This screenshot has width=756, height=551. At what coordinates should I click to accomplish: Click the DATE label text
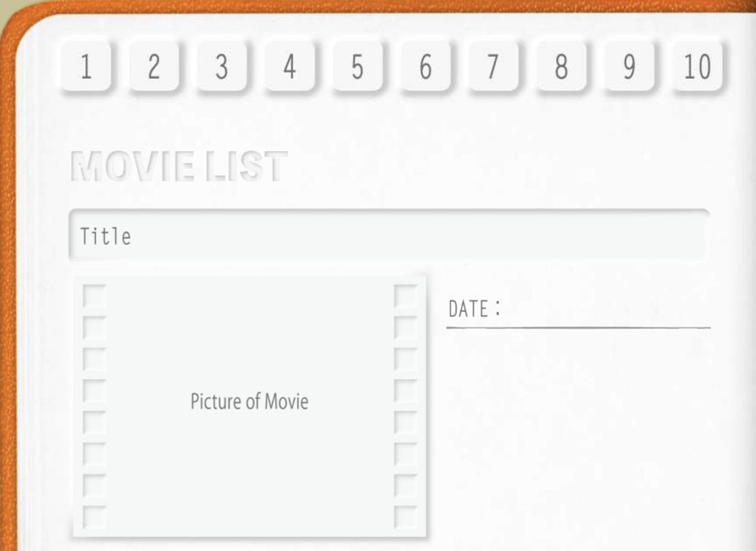coord(473,308)
